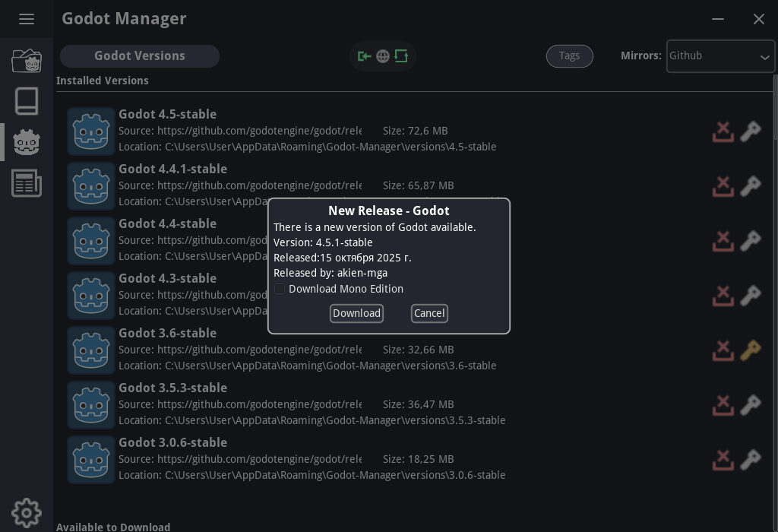Click the Available to Download heading
Viewport: 778px width, 532px height.
(113, 527)
